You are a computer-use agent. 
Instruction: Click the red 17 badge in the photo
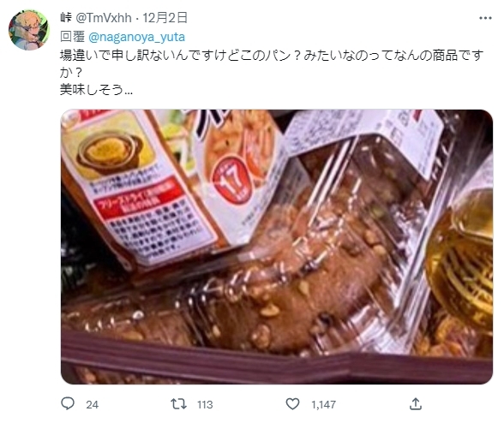pyautogui.click(x=232, y=182)
